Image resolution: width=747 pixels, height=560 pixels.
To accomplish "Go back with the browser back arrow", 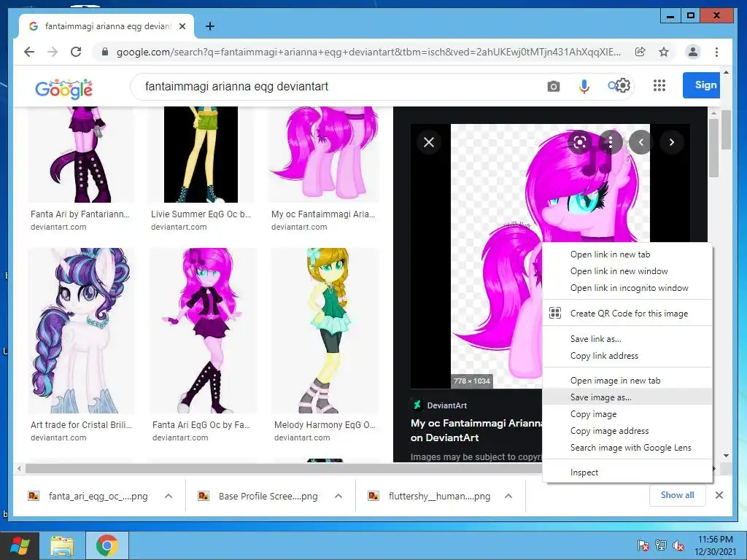I will point(29,52).
